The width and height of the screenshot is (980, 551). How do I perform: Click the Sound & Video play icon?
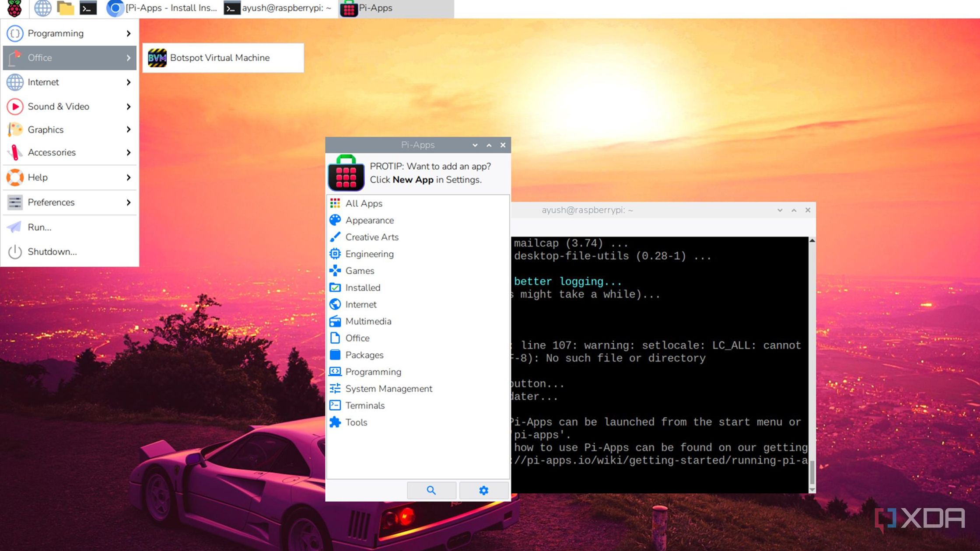click(x=15, y=106)
